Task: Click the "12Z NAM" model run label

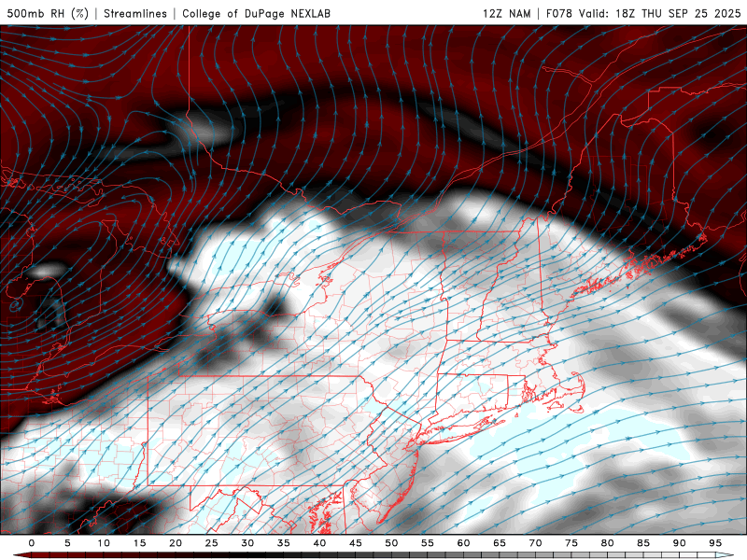Action: [507, 13]
